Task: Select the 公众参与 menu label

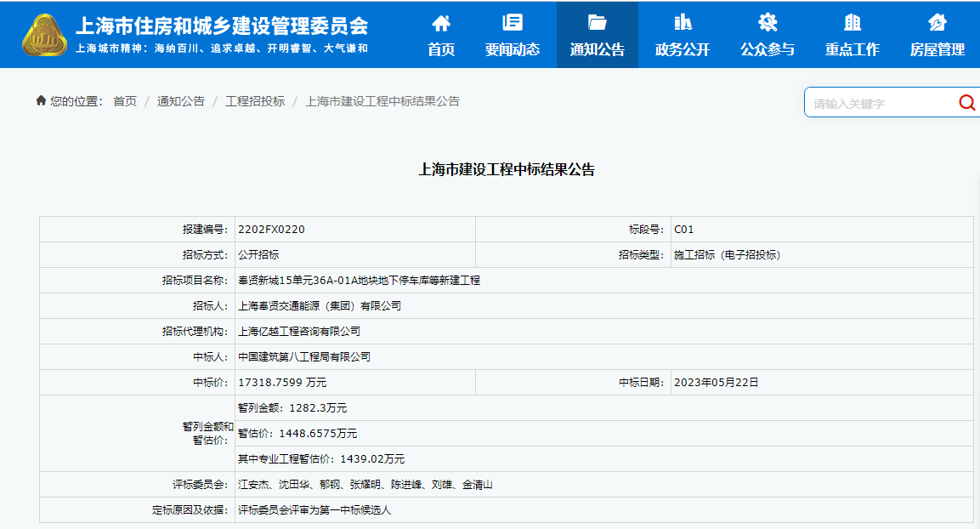Action: tap(768, 49)
